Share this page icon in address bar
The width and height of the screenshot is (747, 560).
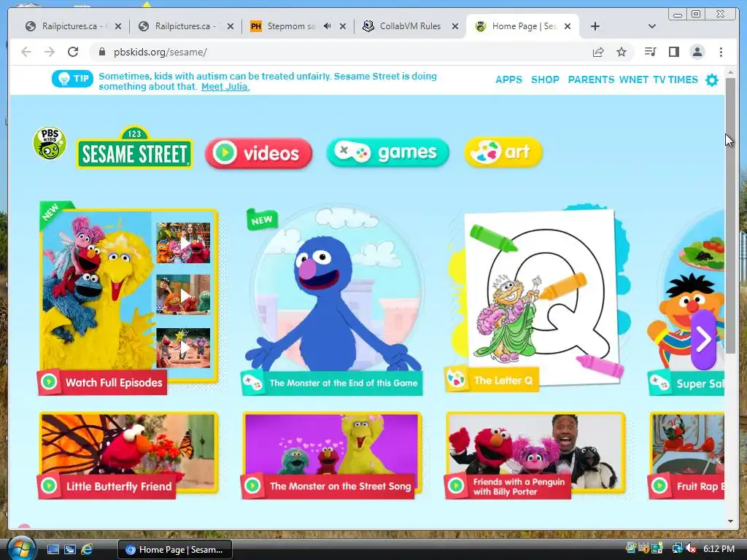(x=598, y=52)
